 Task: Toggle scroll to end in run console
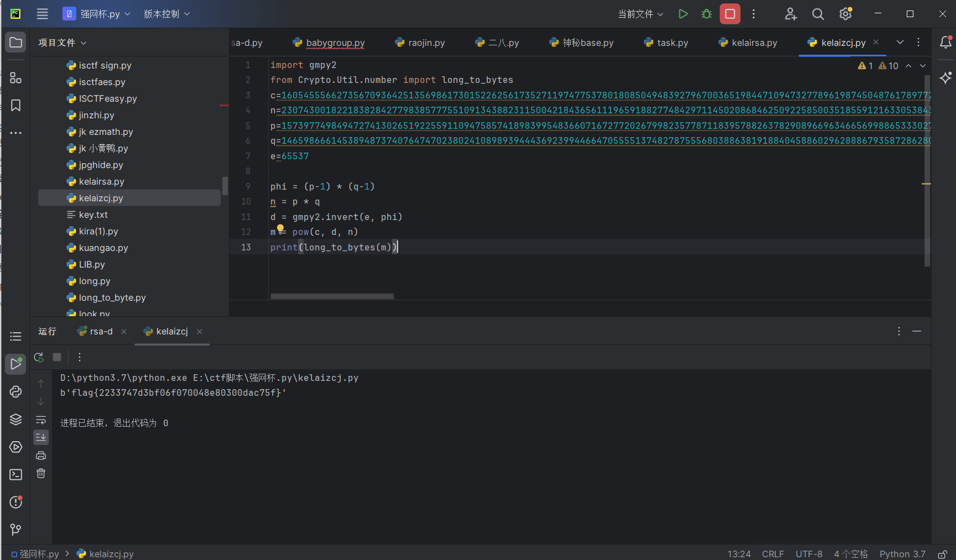click(41, 437)
